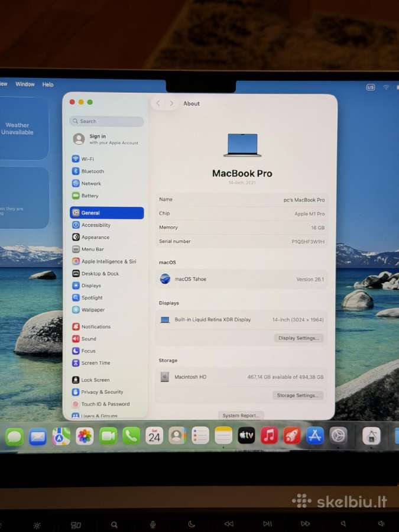The height and width of the screenshot is (532, 399).
Task: Click Storage Settings button
Action: point(297,395)
